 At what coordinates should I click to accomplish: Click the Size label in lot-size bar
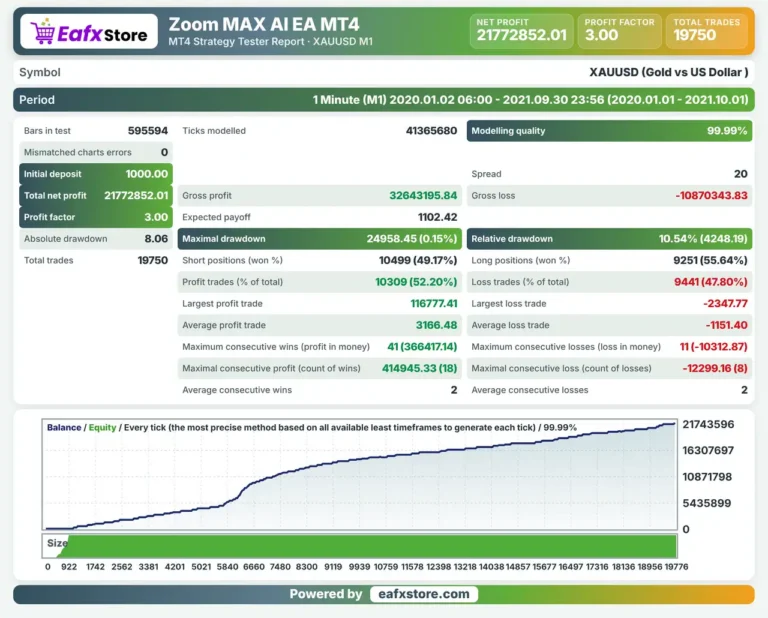pyautogui.click(x=57, y=543)
